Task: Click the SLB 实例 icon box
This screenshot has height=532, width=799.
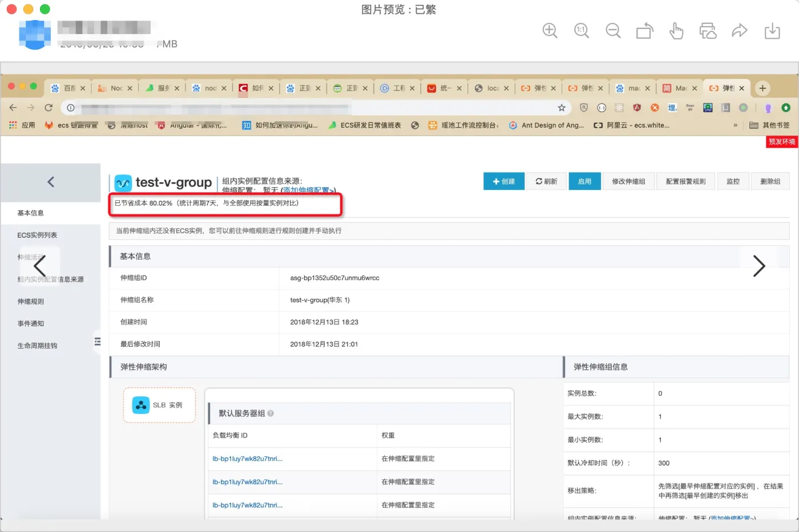Action: click(159, 405)
